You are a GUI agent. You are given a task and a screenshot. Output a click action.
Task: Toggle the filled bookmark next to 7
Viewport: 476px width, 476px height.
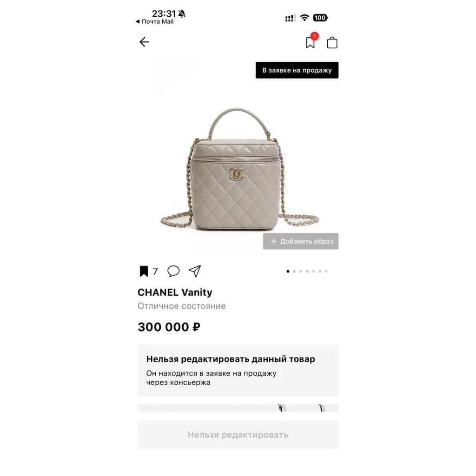(144, 271)
